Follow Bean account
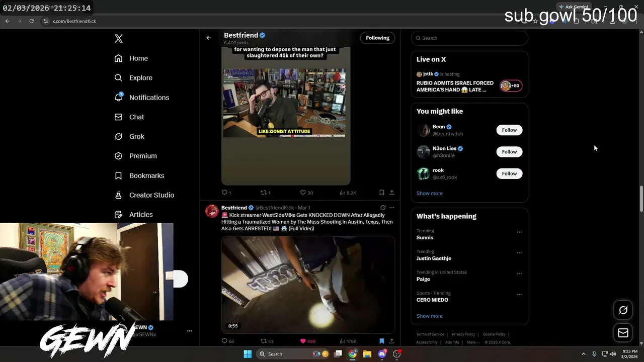Screen dimensions: 644x362 [509, 130]
